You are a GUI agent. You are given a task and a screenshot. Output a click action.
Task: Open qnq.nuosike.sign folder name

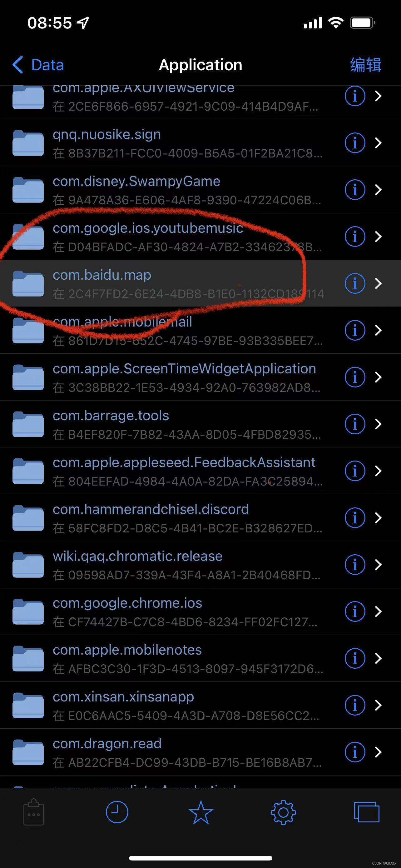point(107,135)
